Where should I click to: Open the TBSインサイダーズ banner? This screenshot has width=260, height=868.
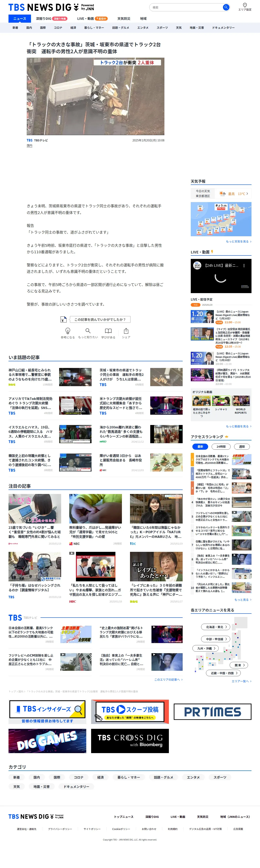47,712
